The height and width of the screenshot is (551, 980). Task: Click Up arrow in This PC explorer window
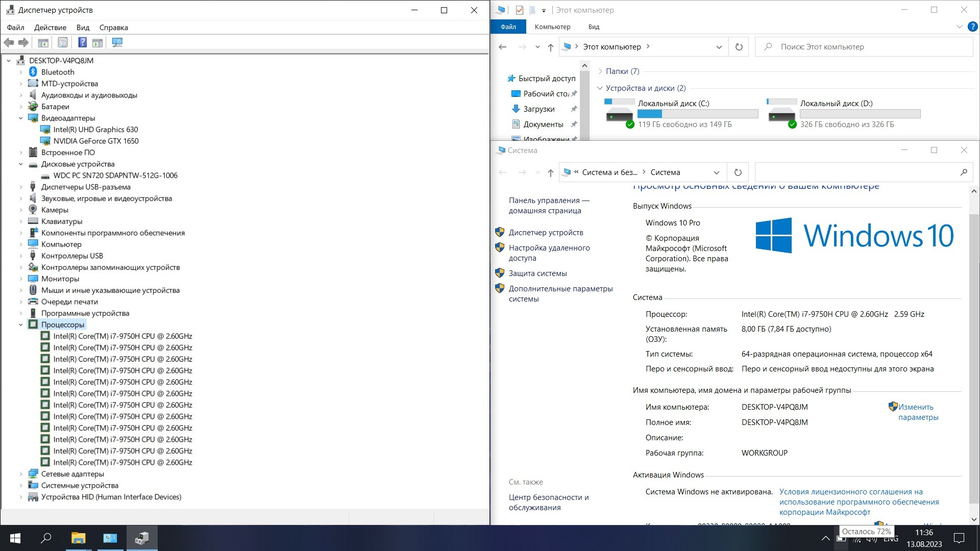(x=550, y=47)
